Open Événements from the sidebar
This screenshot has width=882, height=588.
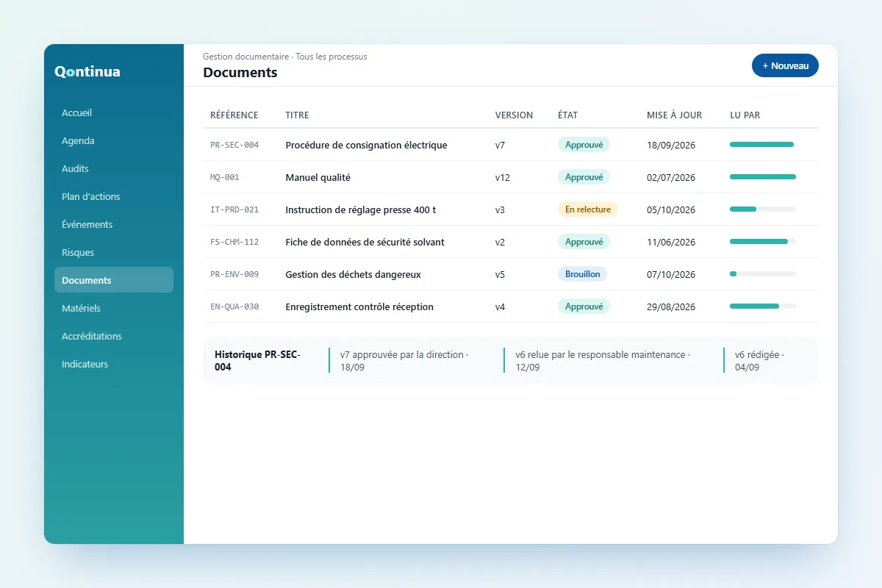click(x=114, y=224)
